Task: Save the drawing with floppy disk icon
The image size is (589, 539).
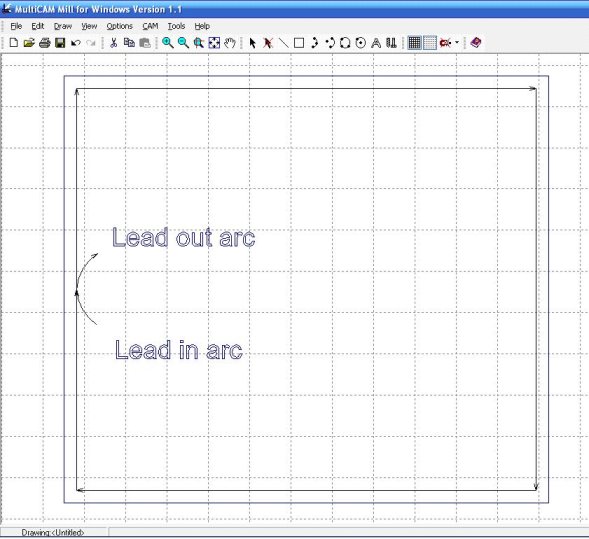Action: pyautogui.click(x=60, y=43)
